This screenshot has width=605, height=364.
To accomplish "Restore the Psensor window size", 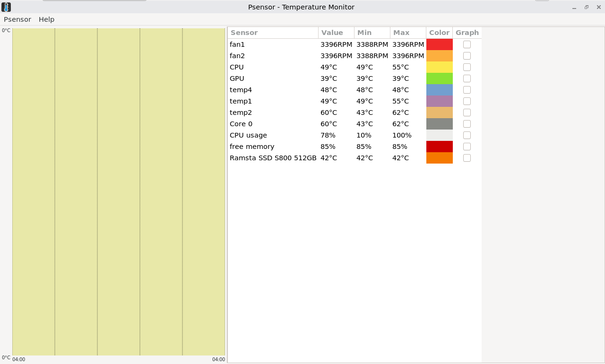I will [x=587, y=7].
